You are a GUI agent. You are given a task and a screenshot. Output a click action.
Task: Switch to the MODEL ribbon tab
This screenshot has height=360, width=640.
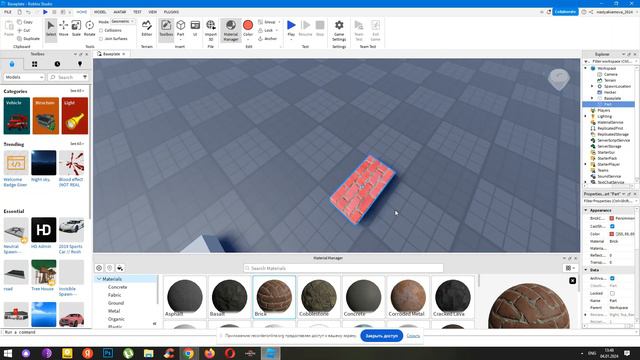(100, 12)
